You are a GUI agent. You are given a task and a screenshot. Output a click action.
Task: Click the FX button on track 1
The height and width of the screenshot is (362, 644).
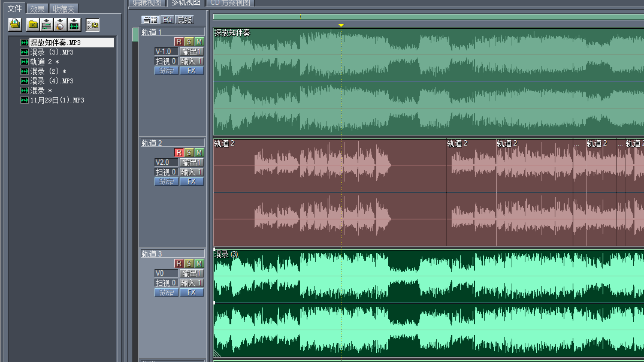pos(192,71)
